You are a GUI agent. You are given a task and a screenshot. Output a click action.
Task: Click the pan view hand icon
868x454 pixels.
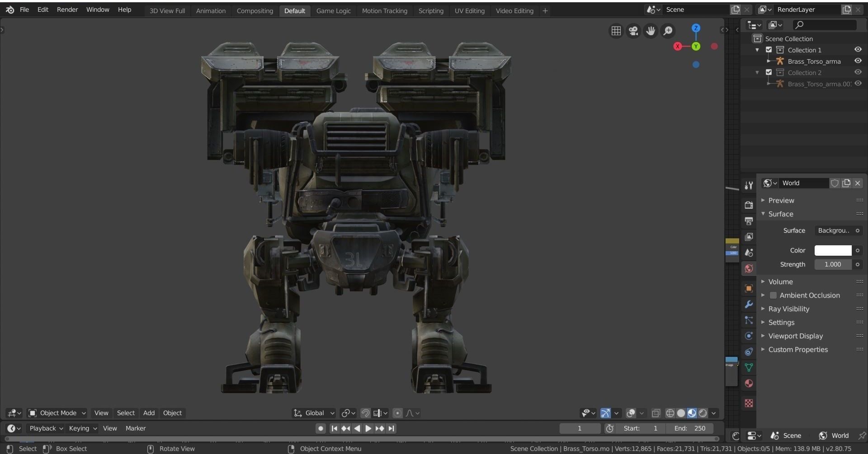(x=651, y=31)
